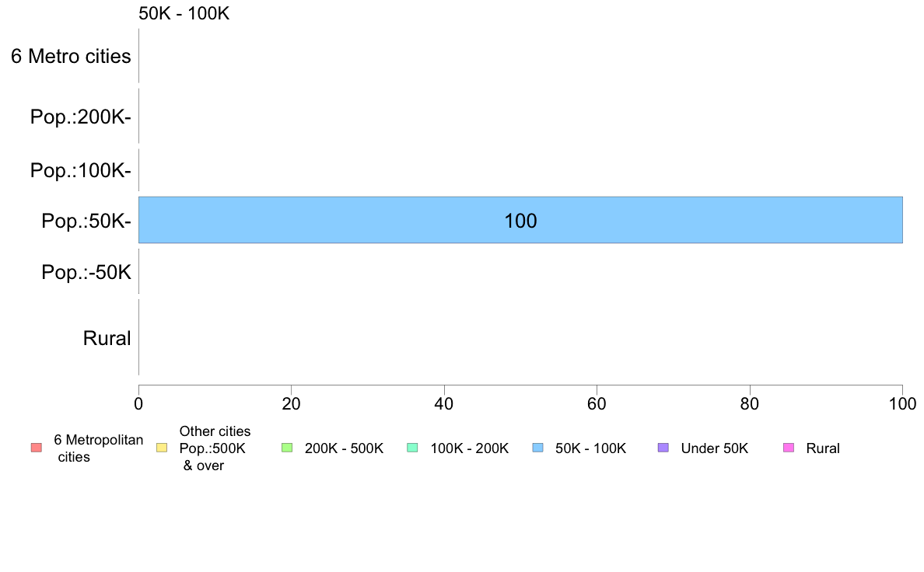Click the 80 tick on x-axis
This screenshot has height=572, width=924.
[x=750, y=403]
